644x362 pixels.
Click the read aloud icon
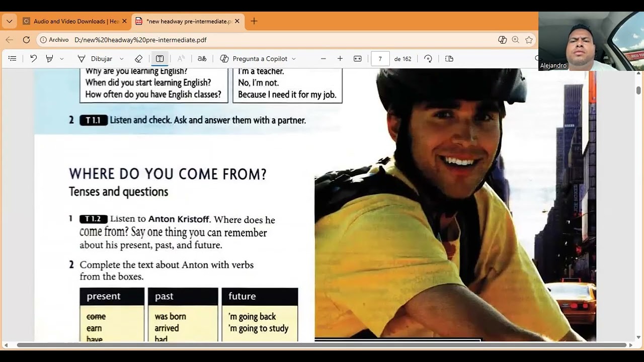tap(181, 59)
